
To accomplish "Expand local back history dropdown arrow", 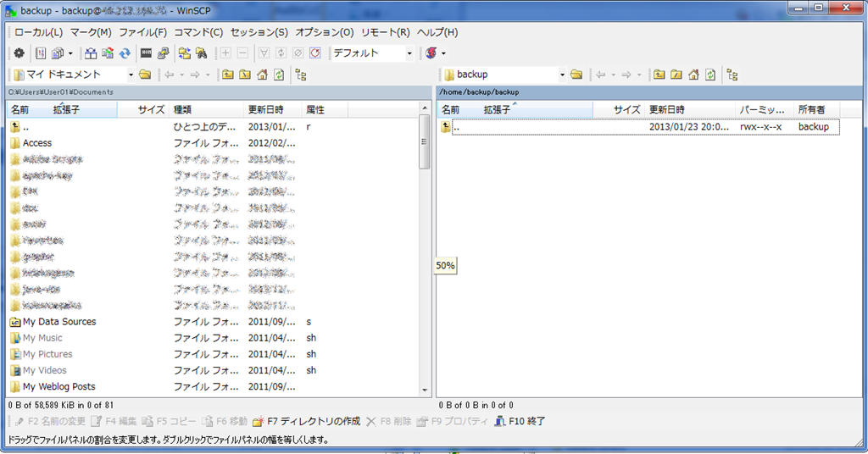I will point(181,75).
